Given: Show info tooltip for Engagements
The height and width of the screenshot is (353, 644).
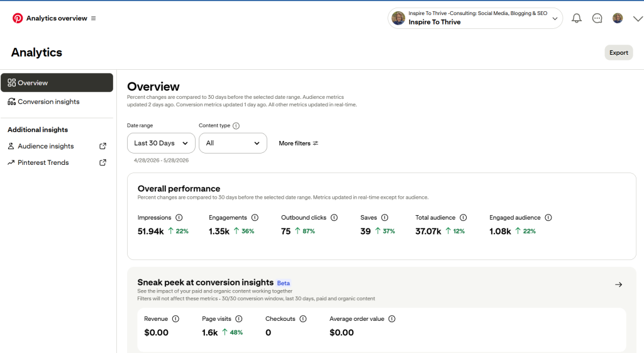Looking at the screenshot, I should click(x=255, y=217).
